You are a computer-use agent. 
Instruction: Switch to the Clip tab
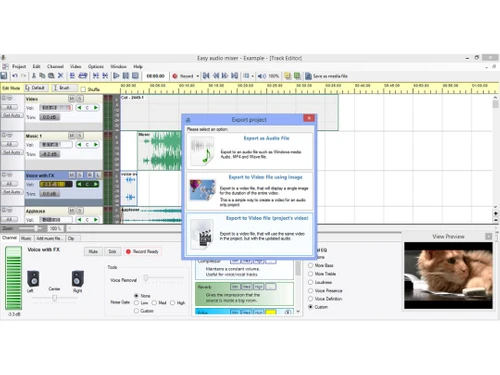click(x=71, y=238)
